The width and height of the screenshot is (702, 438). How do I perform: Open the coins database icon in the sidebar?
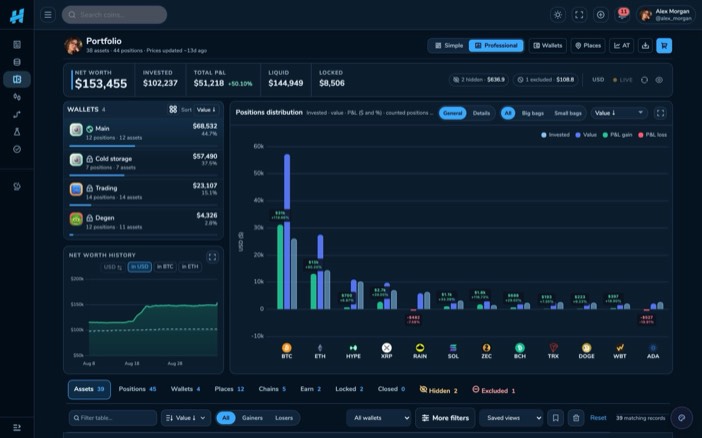click(x=17, y=62)
